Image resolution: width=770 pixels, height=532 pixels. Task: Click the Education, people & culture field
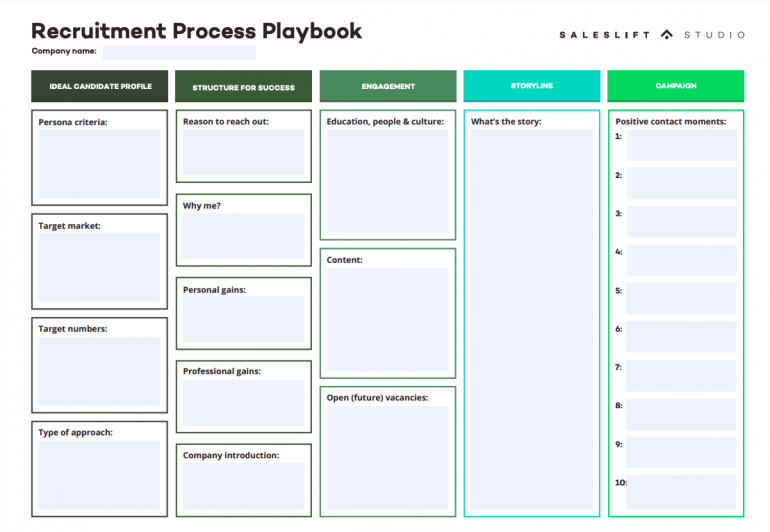(387, 181)
